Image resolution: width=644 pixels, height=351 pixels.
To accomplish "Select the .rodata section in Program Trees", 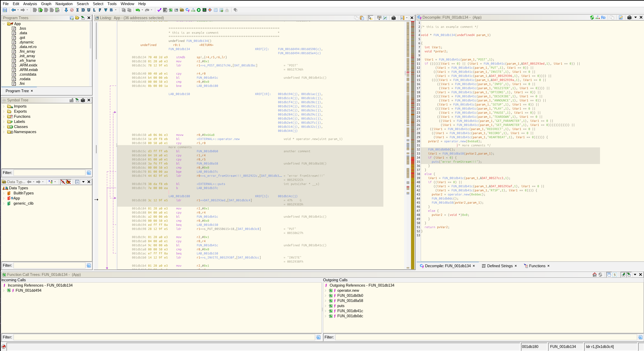I will coord(25,79).
